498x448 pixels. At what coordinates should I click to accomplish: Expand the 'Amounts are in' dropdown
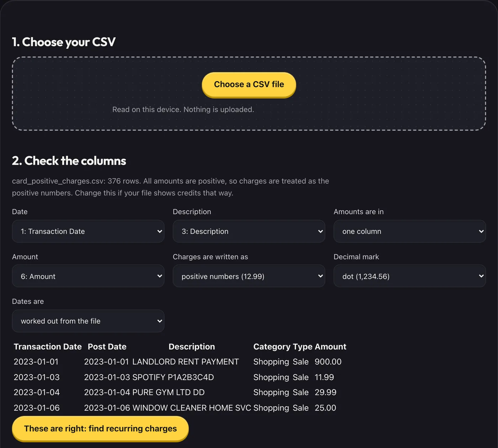pos(410,231)
